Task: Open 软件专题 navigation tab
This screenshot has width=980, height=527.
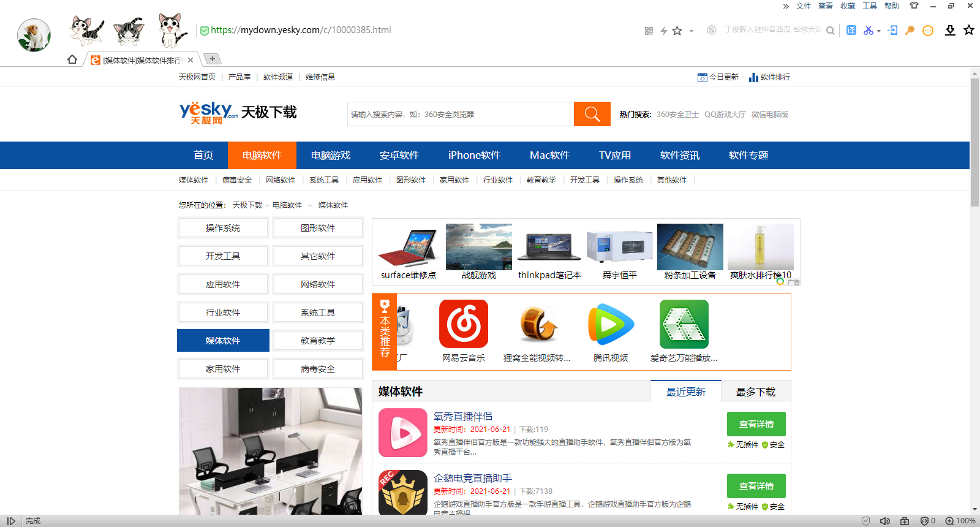Action: [x=748, y=155]
